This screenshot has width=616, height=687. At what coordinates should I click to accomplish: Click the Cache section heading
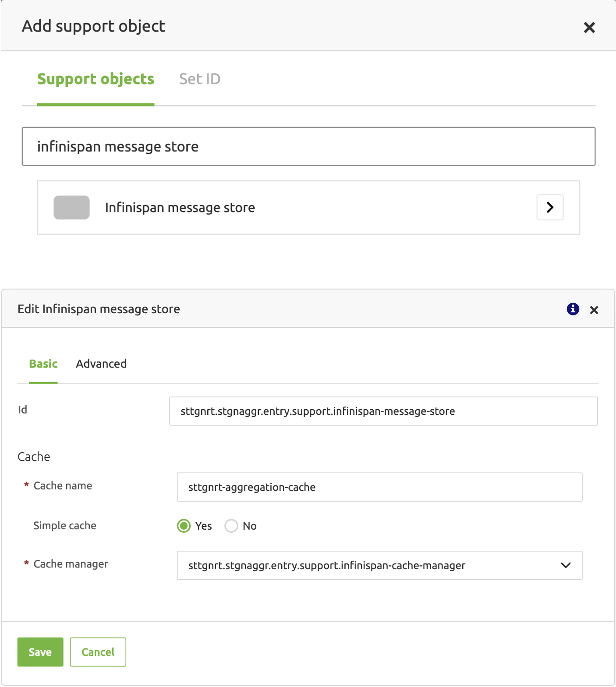click(34, 457)
